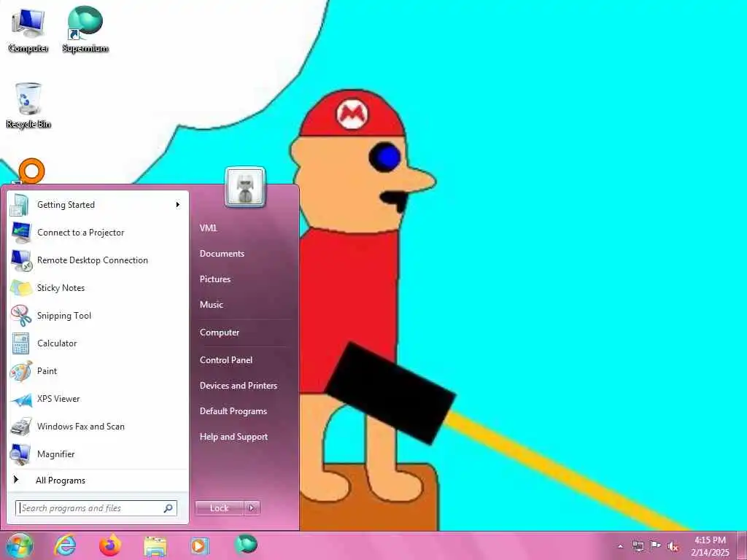Click the Snipping Tool label
The image size is (747, 560).
64,316
